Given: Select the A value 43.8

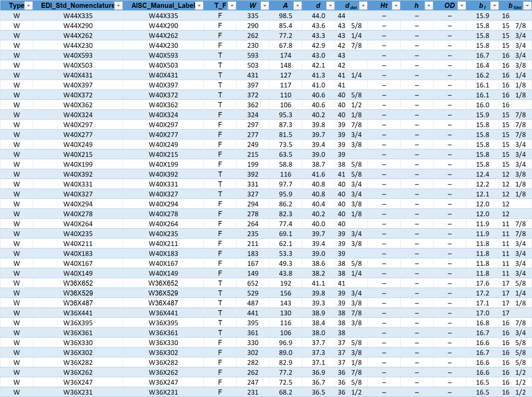Looking at the screenshot, I should [285, 273].
